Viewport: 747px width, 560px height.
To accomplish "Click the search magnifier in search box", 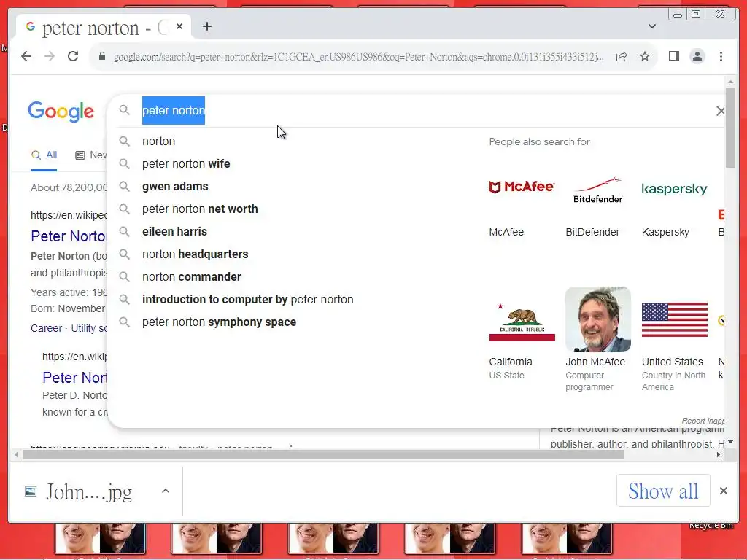I will [x=124, y=111].
